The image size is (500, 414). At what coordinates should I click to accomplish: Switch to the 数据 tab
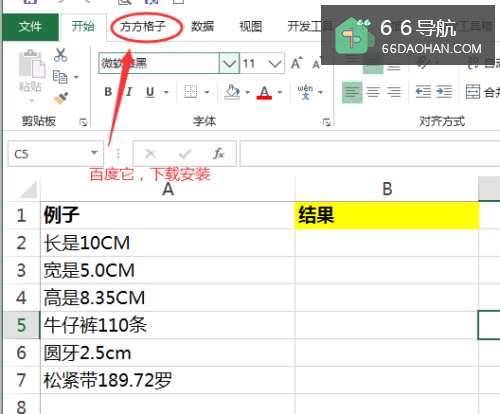coord(202,26)
